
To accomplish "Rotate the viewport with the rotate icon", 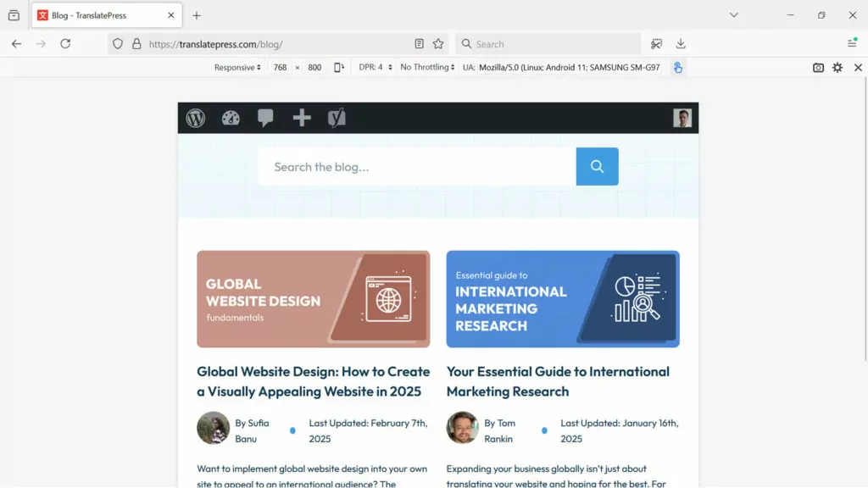I will 339,68.
